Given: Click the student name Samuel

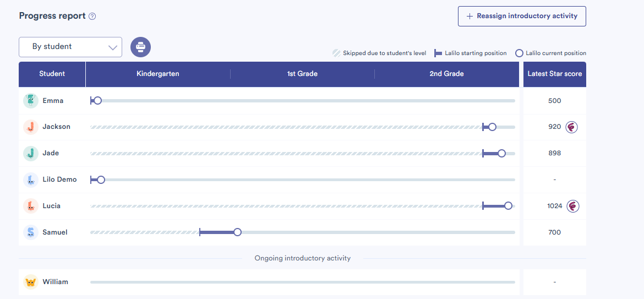Looking at the screenshot, I should (x=55, y=232).
